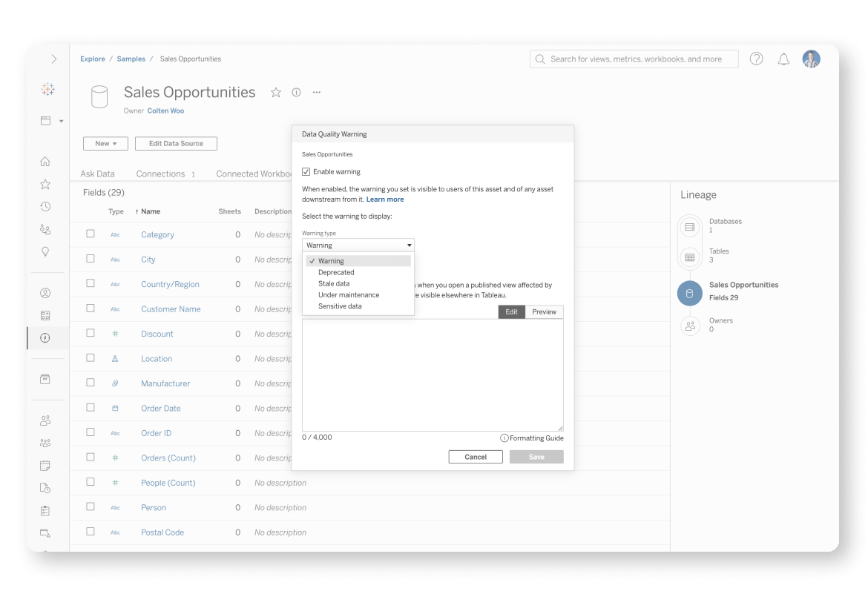
Task: Show details via the info icon by the title
Action: pyautogui.click(x=296, y=93)
